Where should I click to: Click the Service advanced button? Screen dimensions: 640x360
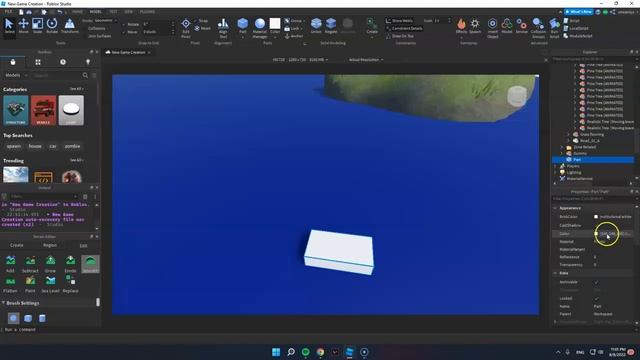tap(521, 26)
